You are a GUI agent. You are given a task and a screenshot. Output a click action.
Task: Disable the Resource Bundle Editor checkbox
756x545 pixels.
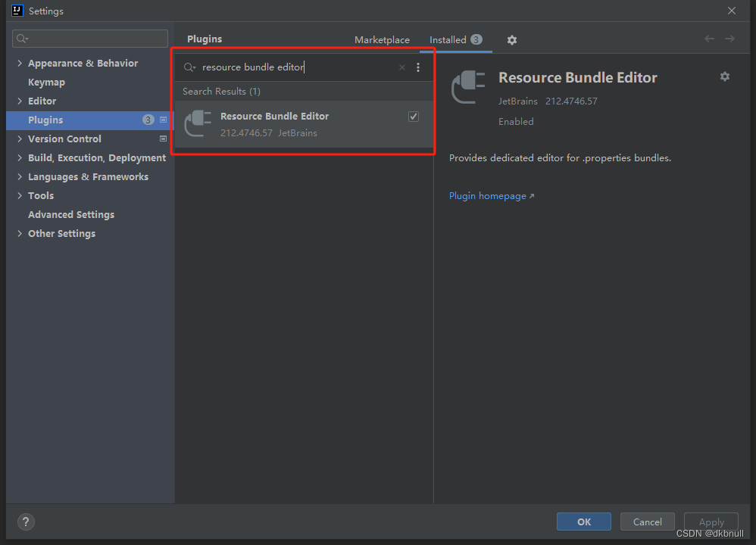(413, 117)
